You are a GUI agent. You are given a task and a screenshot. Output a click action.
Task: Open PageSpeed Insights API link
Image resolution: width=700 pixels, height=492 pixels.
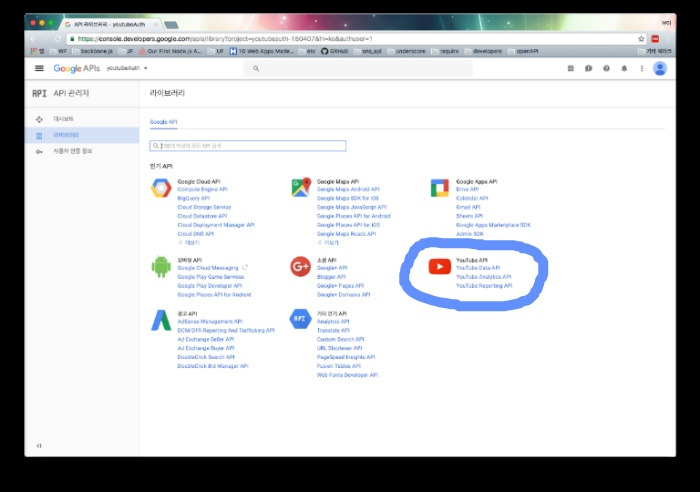pos(346,357)
